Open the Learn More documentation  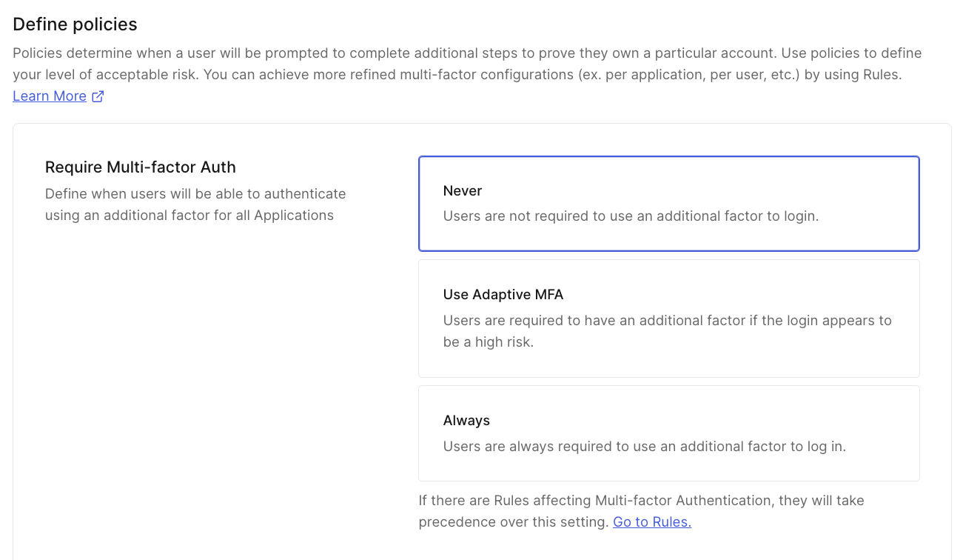(48, 96)
